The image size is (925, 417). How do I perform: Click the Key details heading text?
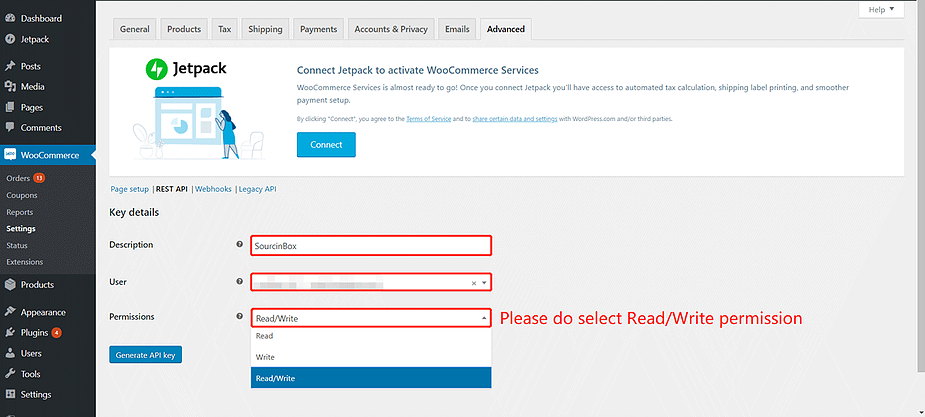tap(134, 212)
